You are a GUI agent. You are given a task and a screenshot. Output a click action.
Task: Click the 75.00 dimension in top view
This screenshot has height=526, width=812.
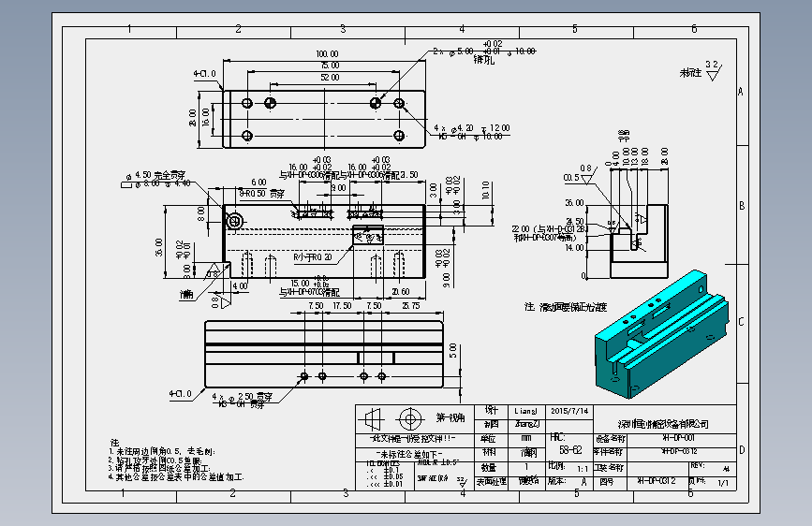(x=330, y=66)
